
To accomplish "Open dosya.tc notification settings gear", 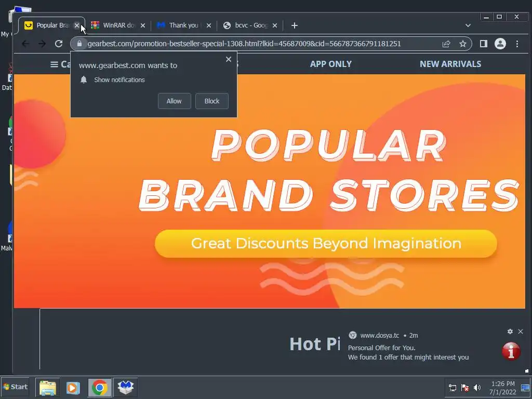I will (x=510, y=331).
